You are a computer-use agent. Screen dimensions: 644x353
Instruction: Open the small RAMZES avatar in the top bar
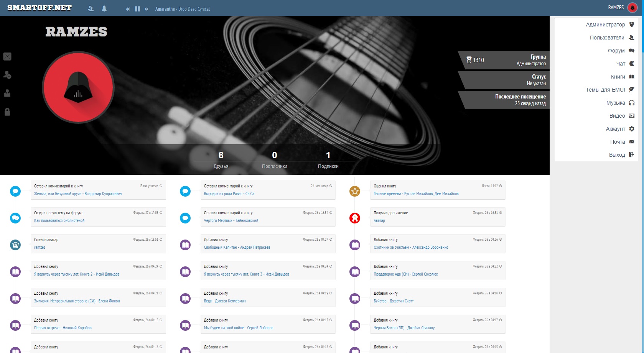click(x=632, y=8)
